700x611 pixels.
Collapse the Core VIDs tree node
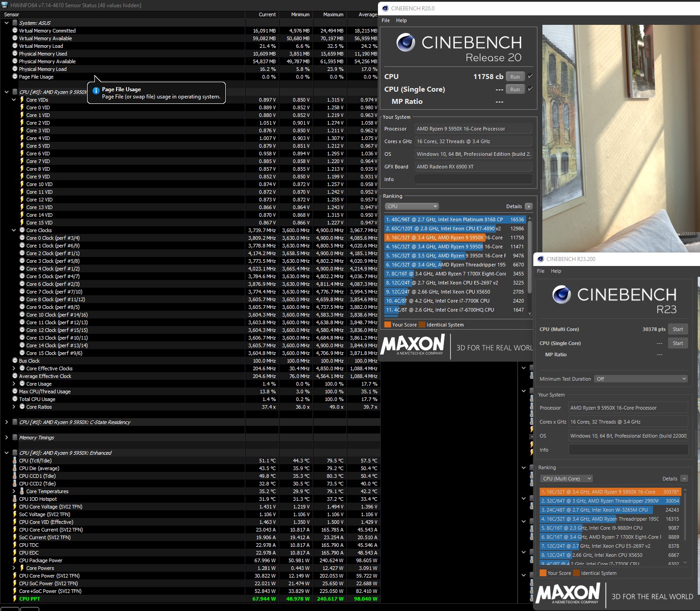(14, 100)
